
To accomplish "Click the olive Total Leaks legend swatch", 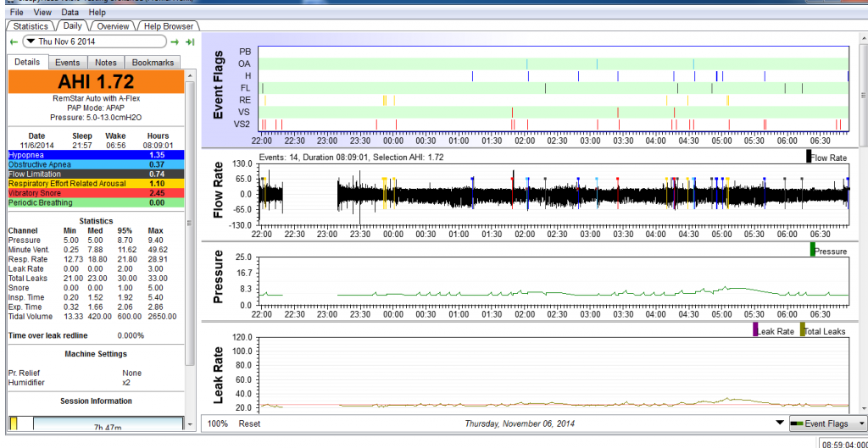I will pyautogui.click(x=803, y=329).
